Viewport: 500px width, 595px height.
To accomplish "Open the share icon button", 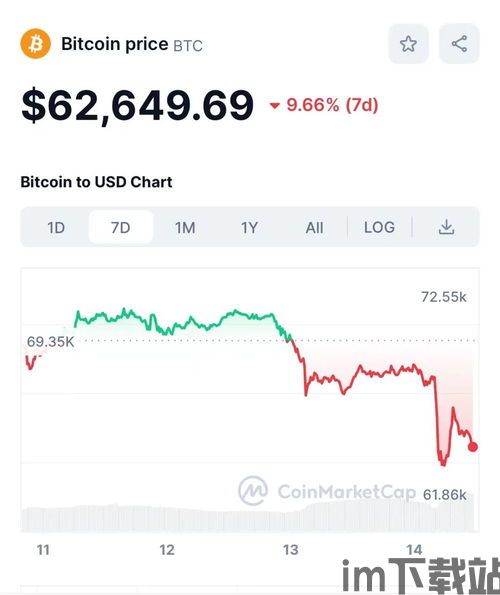I will click(459, 44).
